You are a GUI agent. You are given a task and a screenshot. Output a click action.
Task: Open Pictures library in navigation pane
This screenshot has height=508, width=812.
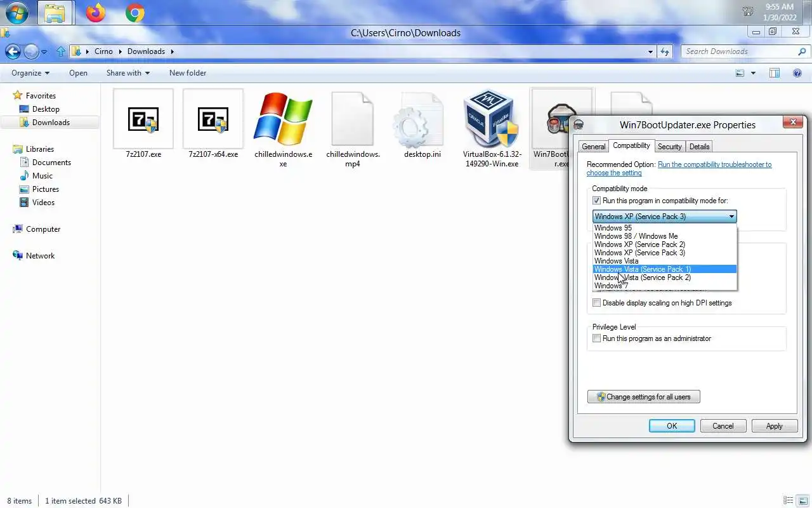45,189
